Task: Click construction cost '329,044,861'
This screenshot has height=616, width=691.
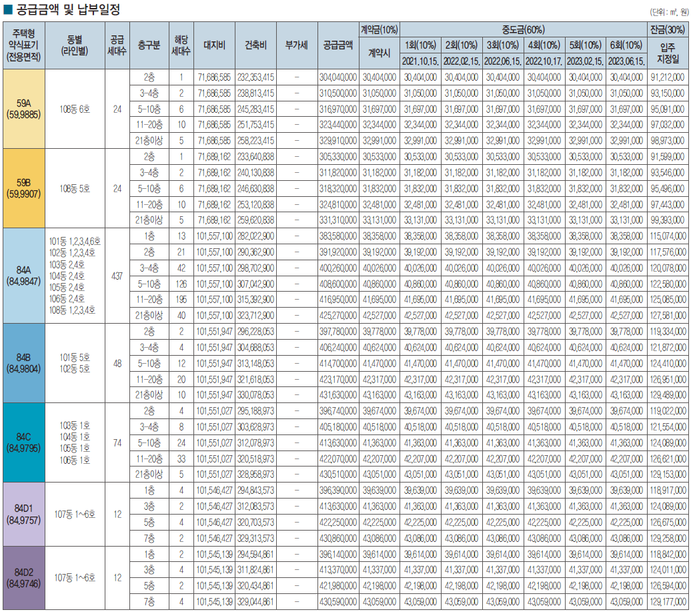Action: (255, 601)
